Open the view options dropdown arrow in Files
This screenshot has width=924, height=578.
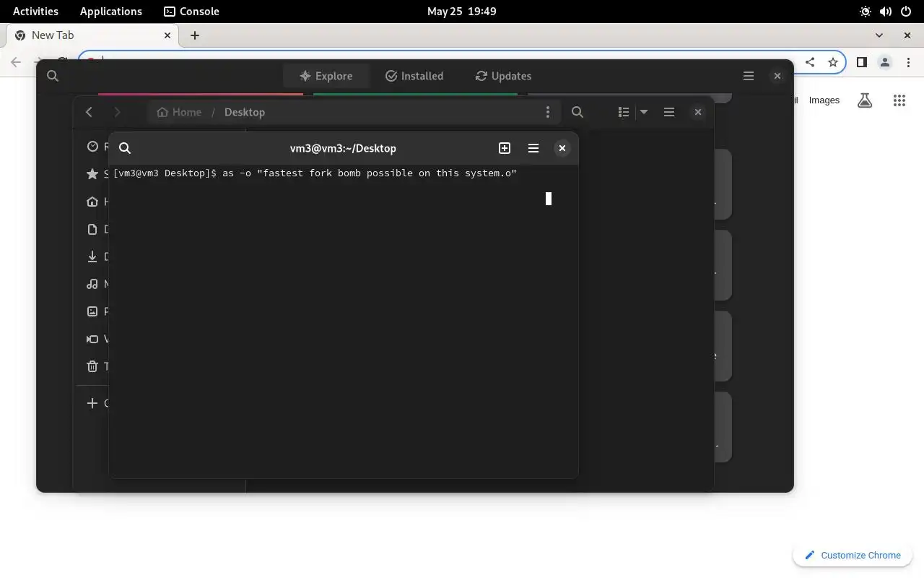[x=644, y=112]
